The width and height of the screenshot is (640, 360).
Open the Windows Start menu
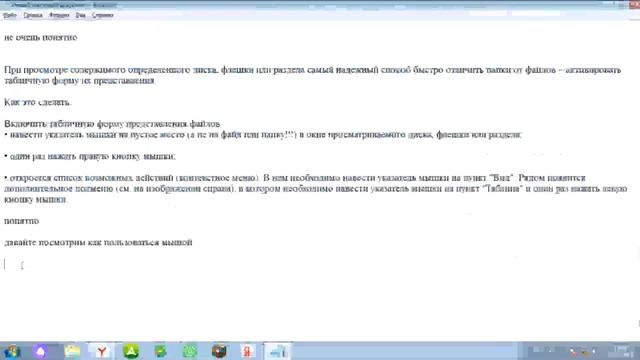[11, 351]
